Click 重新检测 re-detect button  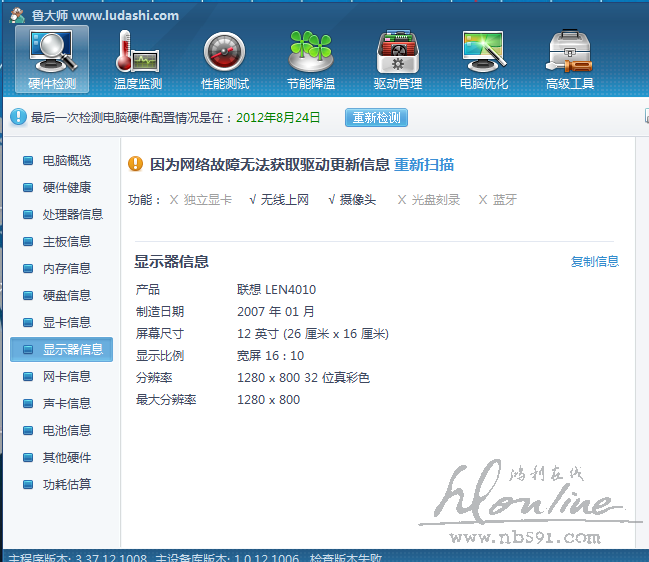(x=376, y=118)
